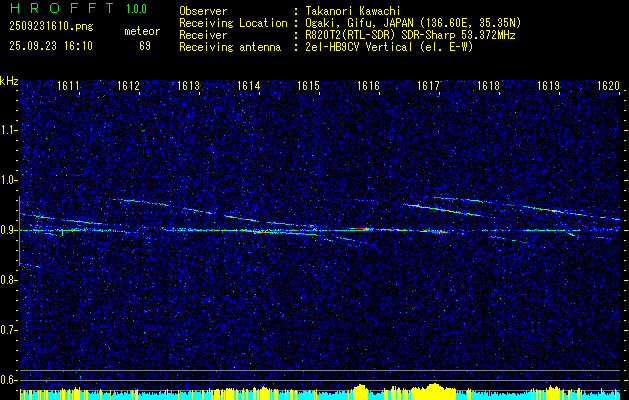Click the meteor count 69
This screenshot has width=629, height=400.
coord(145,46)
